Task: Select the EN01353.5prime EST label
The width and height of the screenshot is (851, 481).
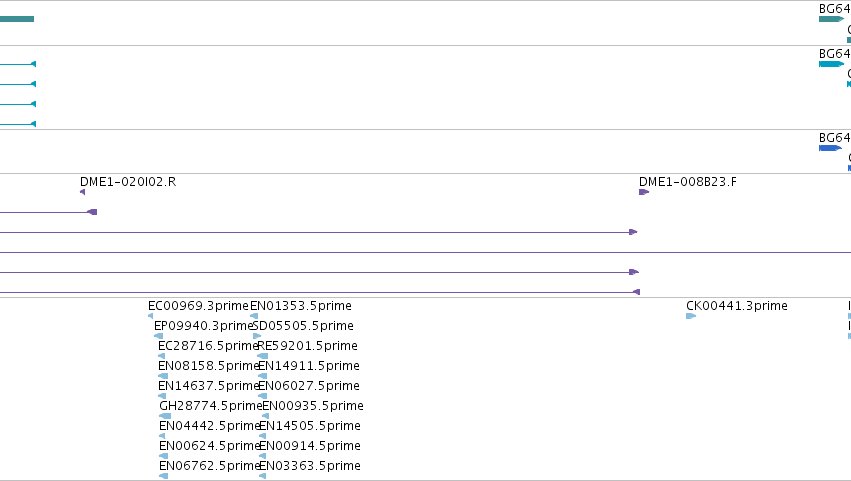Action: pos(301,306)
